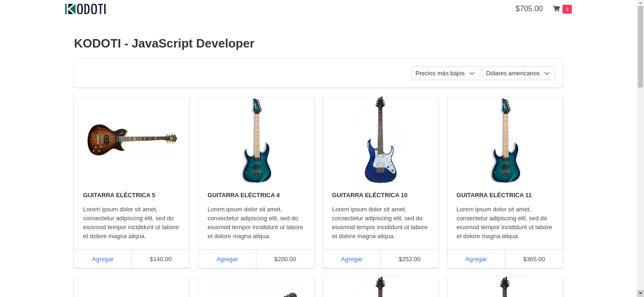Screen dimensions: 644x297
Task: Click the red cart item count badge
Action: (568, 9)
